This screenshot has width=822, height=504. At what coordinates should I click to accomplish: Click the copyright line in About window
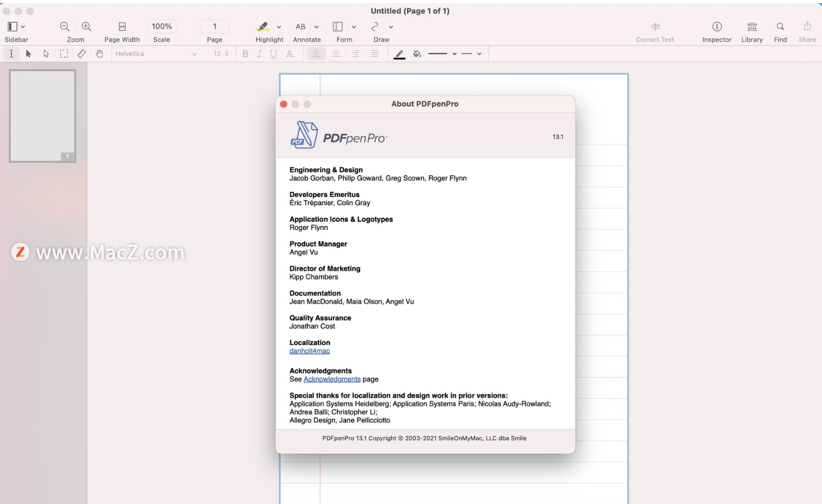pos(424,438)
